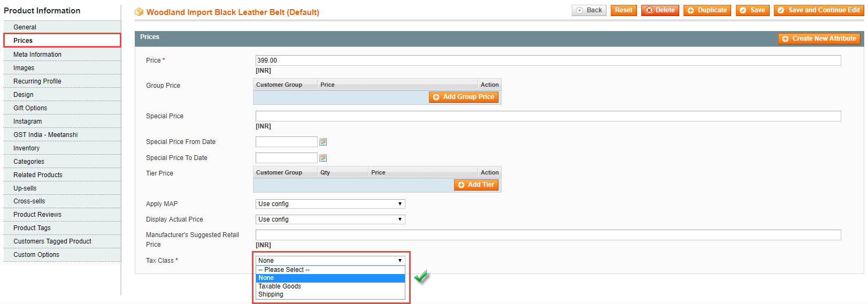Open Recurring Profile tab
The image size is (868, 304).
pos(62,81)
